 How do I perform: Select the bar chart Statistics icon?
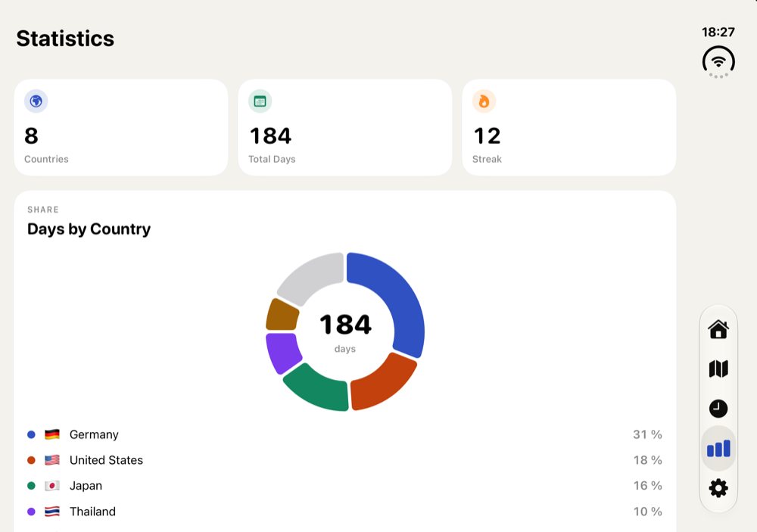[x=718, y=448]
